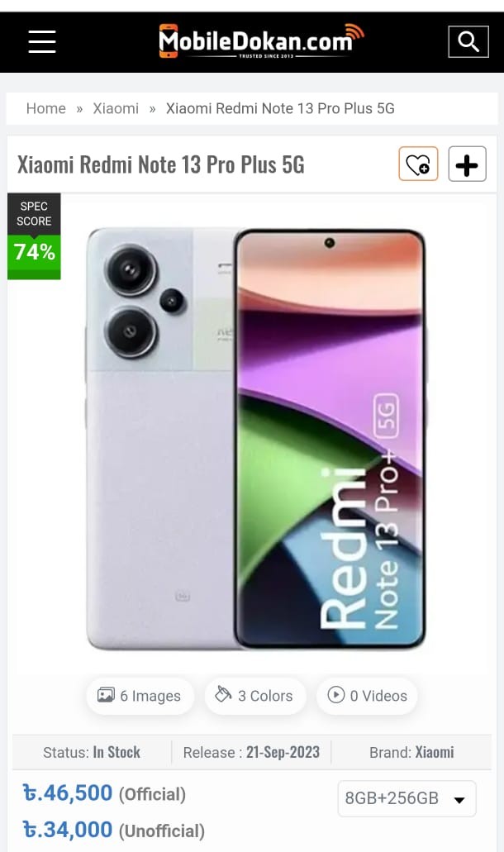View the 6 Images gallery

[x=140, y=696]
